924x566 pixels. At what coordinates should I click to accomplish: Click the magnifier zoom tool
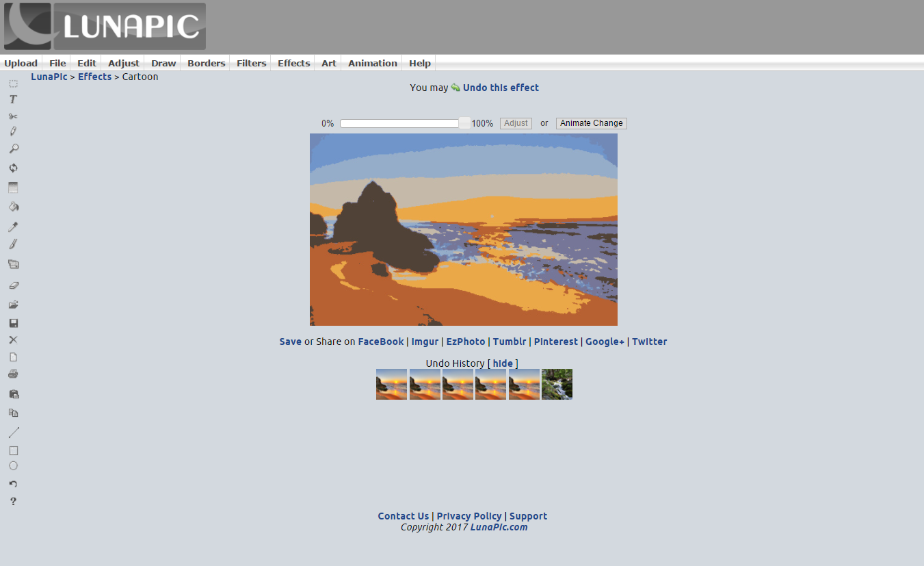[13, 149]
